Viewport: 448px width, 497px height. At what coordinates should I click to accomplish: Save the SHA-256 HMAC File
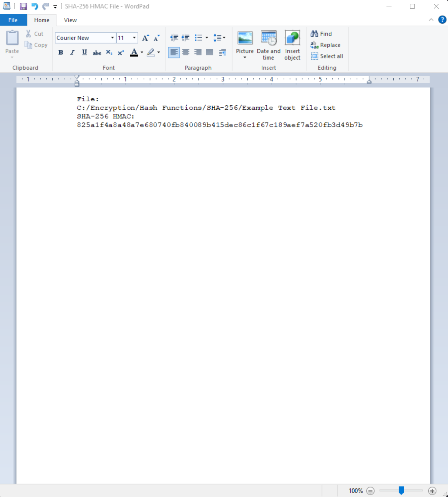point(23,6)
